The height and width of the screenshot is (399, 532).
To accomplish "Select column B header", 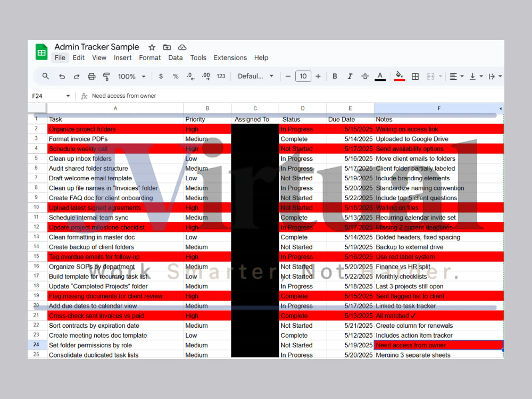I will pyautogui.click(x=207, y=108).
